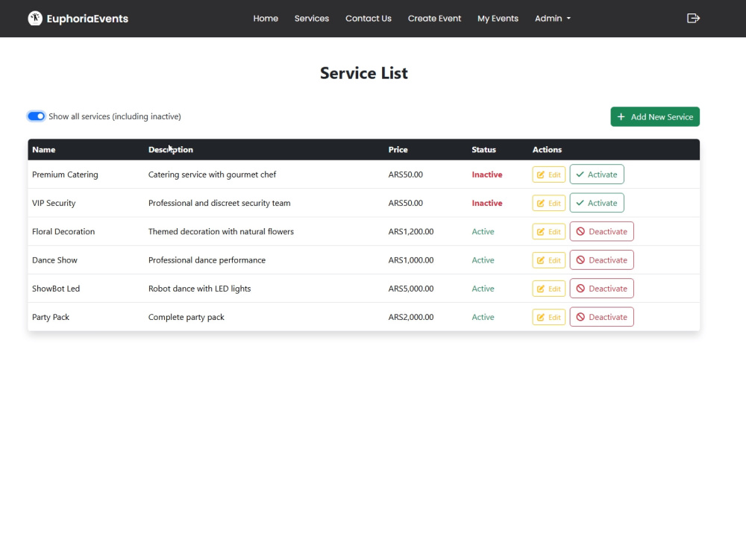The image size is (746, 560).
Task: Activate the VIP Security service
Action: 597,203
